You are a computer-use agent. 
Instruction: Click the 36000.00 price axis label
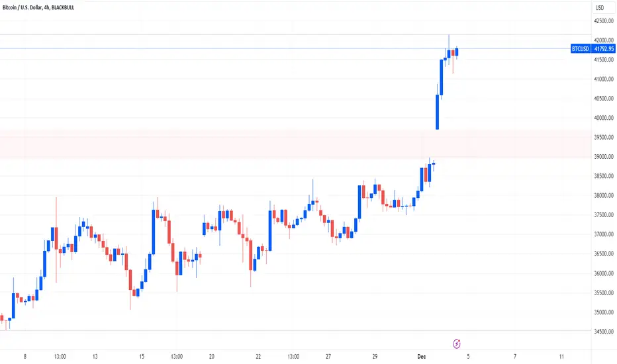[604, 273]
